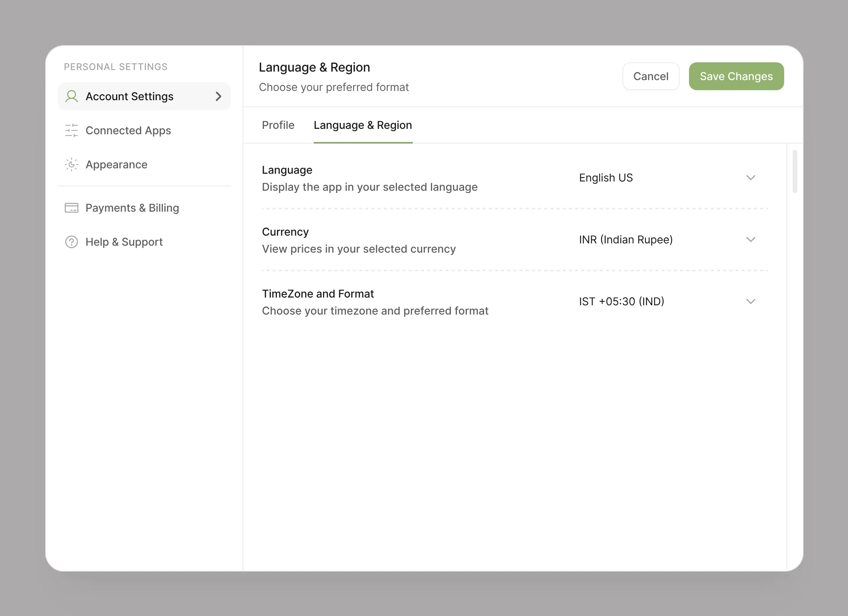Screen dimensions: 848x616
Task: Click the Help & Support question icon
Action: [72, 242]
